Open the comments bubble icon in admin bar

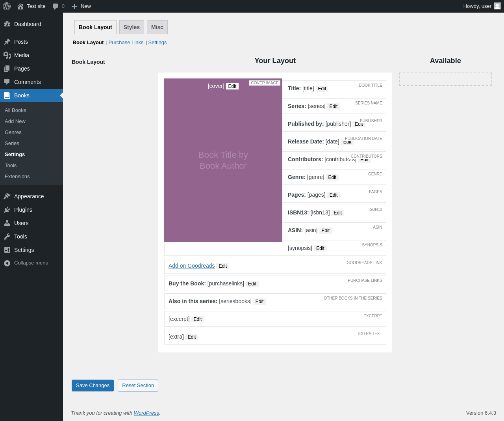(x=55, y=6)
